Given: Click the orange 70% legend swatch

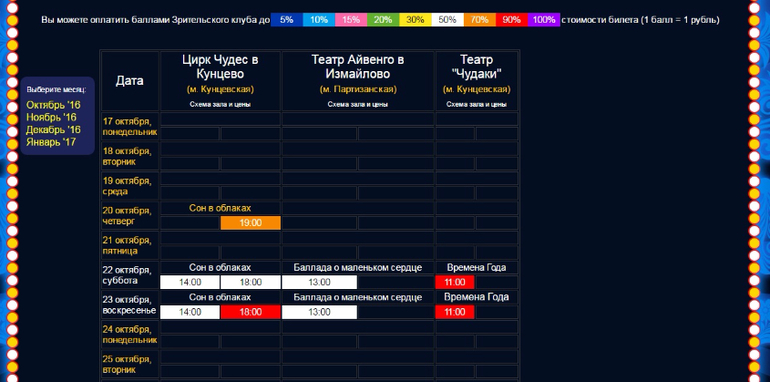Looking at the screenshot, I should [x=480, y=20].
